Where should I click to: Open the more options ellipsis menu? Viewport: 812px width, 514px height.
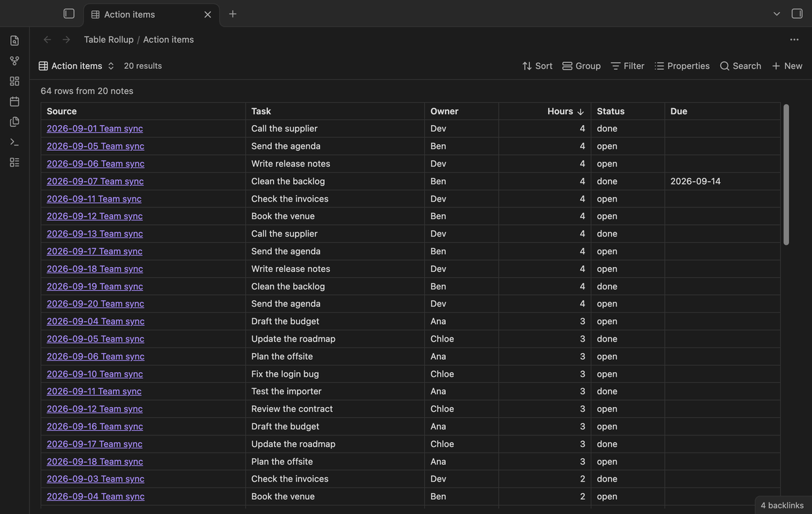tap(794, 39)
